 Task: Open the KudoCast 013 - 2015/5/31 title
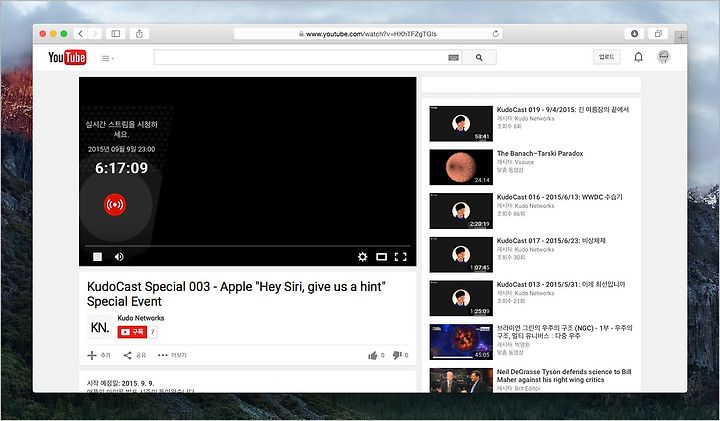[x=561, y=284]
